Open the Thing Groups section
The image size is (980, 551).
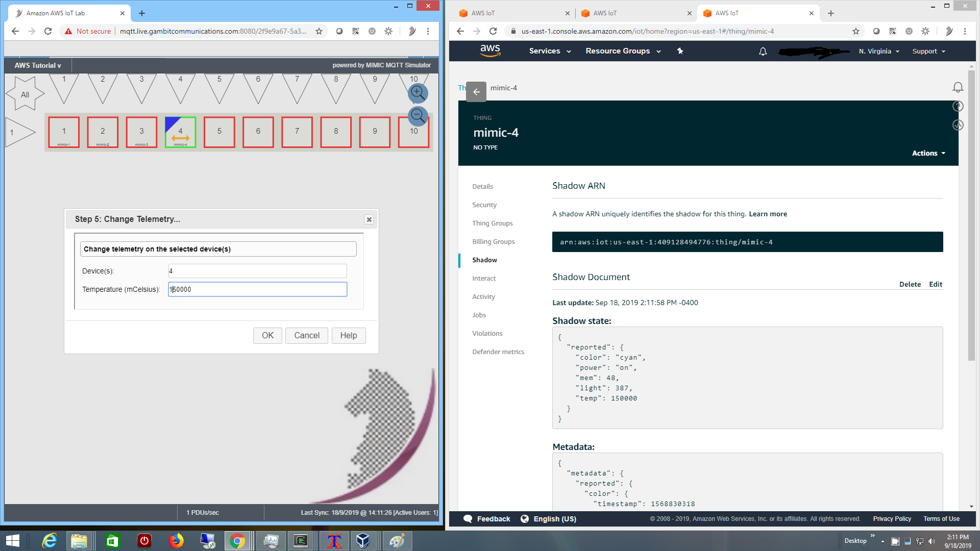[493, 223]
